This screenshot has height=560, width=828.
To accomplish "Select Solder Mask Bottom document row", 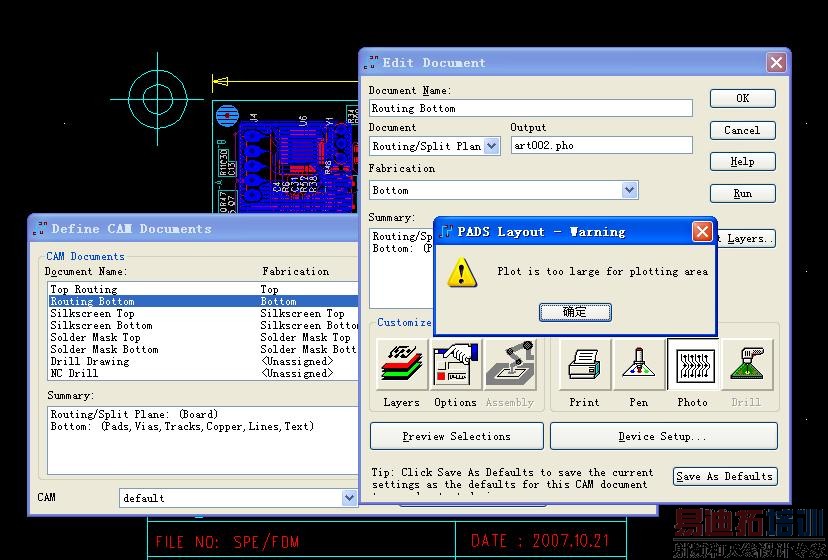I will pos(203,349).
